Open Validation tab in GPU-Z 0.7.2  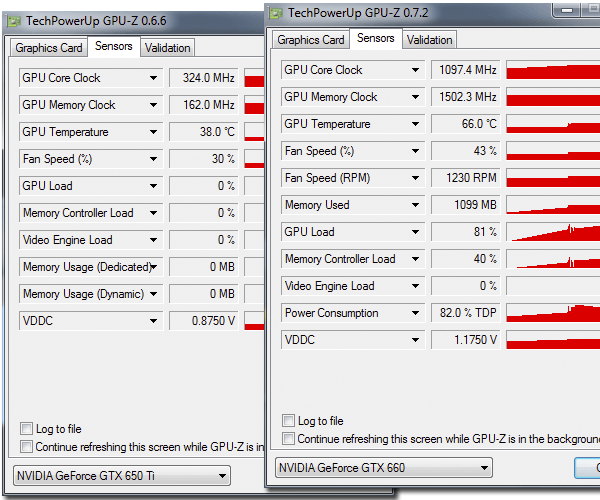(429, 40)
